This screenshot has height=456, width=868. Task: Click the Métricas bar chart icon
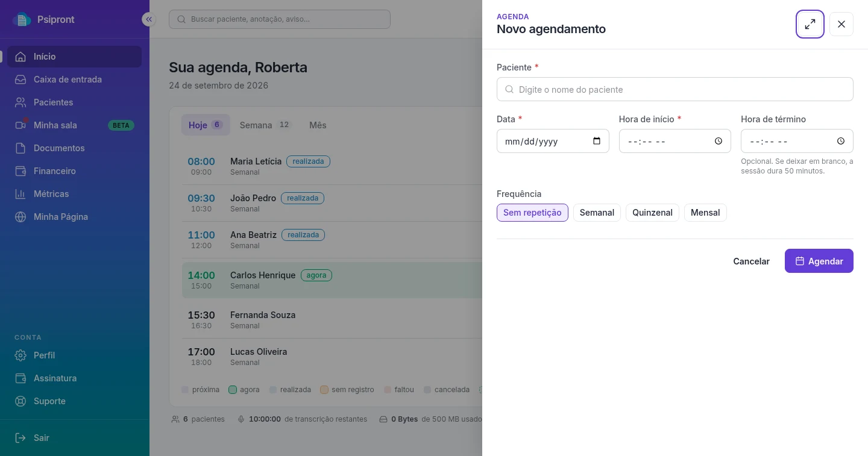pos(20,194)
